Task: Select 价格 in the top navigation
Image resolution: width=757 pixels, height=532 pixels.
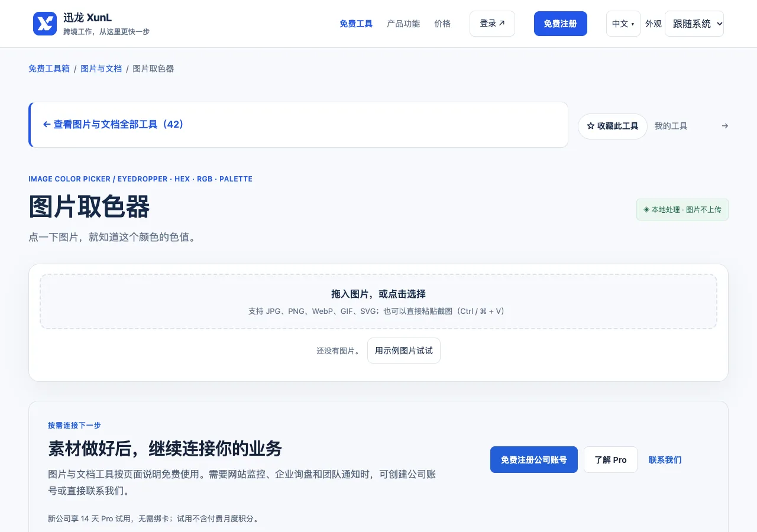Action: (442, 24)
